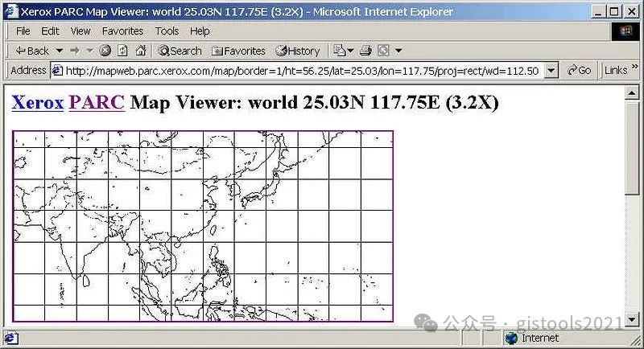644x349 pixels.
Task: Click the Internet zone globe icon
Action: point(511,339)
